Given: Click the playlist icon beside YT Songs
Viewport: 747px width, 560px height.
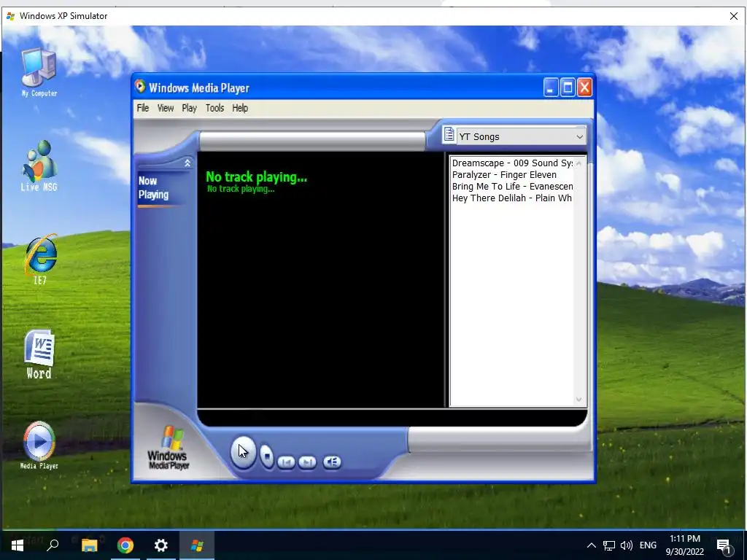Looking at the screenshot, I should pyautogui.click(x=449, y=135).
